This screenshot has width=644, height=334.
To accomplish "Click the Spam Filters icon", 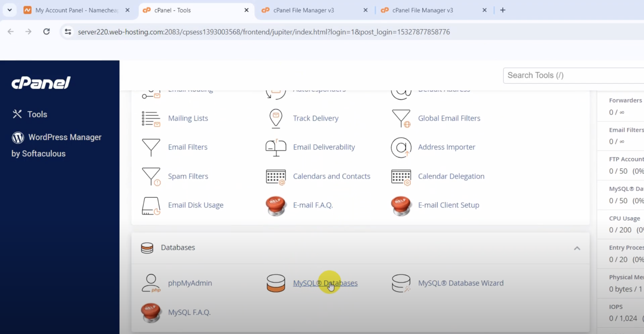I will [151, 176].
